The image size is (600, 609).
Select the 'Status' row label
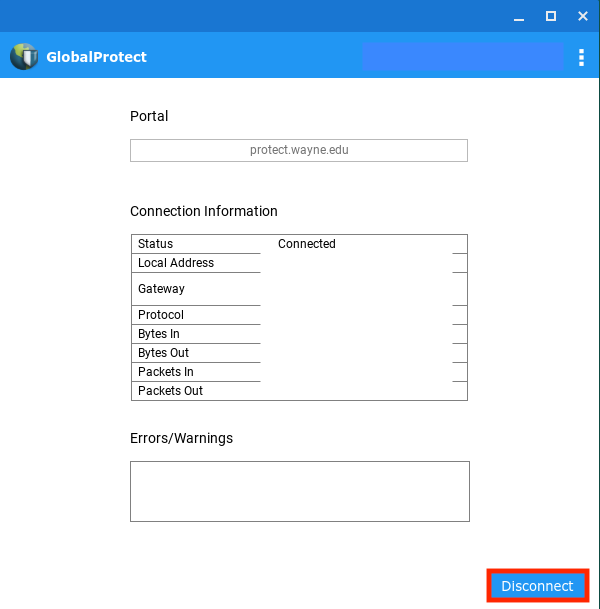coord(155,244)
